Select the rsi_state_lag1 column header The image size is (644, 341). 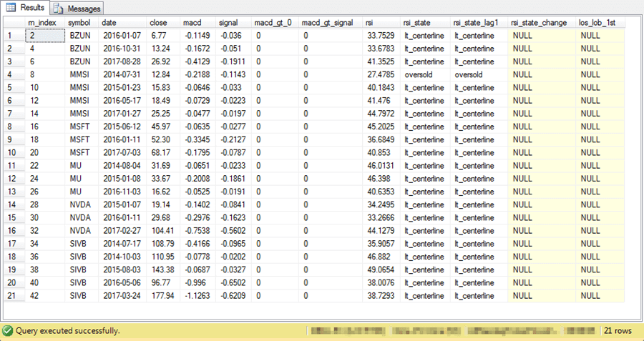pos(479,23)
